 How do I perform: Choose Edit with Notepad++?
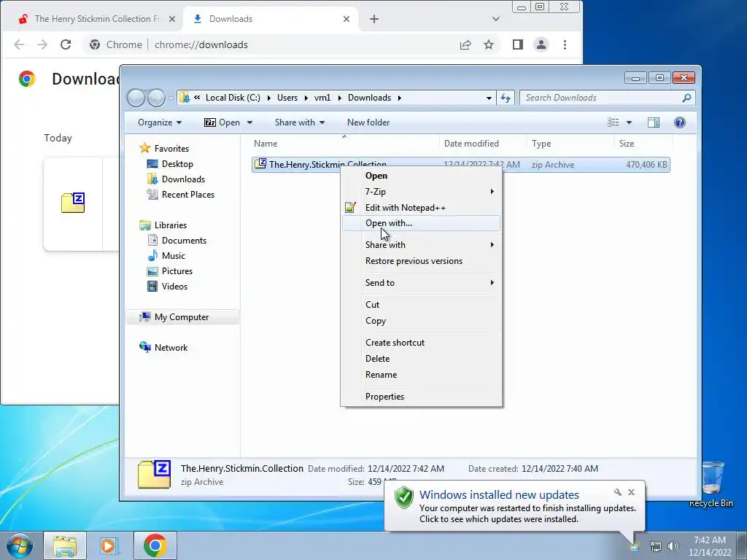[421, 208]
